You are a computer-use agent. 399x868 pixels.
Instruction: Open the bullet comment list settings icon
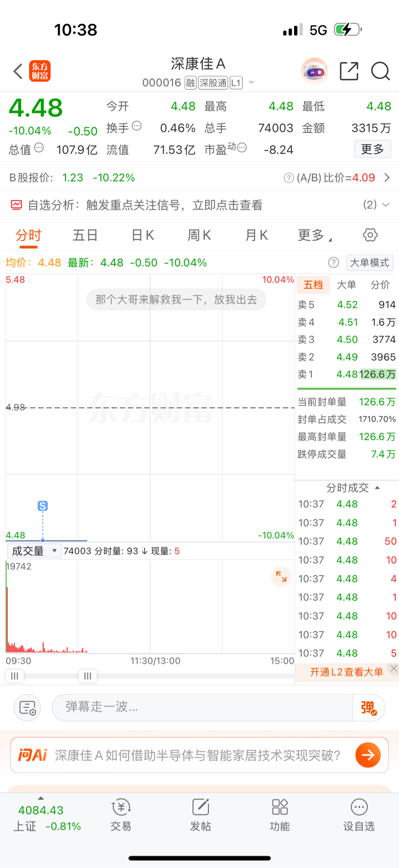coord(27,708)
